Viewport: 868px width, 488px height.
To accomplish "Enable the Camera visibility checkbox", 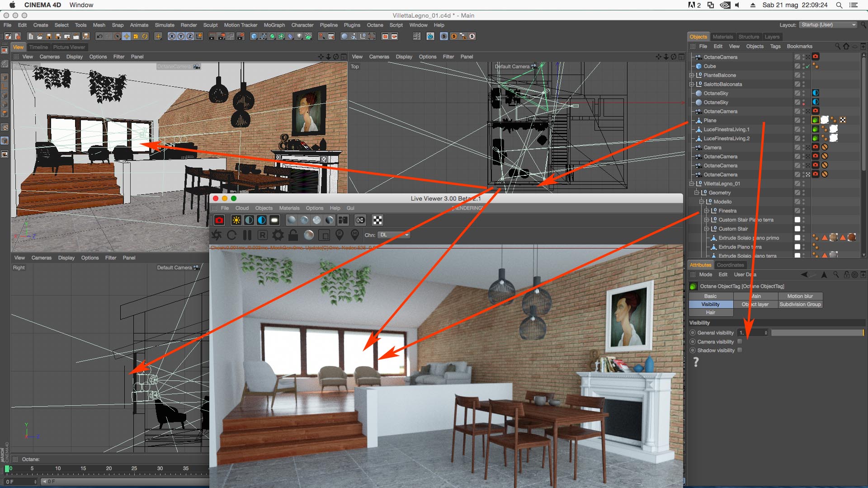I will click(740, 342).
